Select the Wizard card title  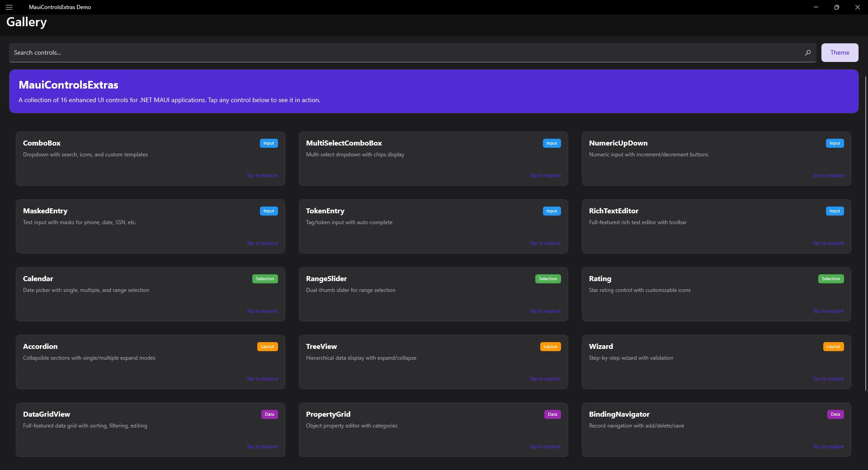click(601, 346)
